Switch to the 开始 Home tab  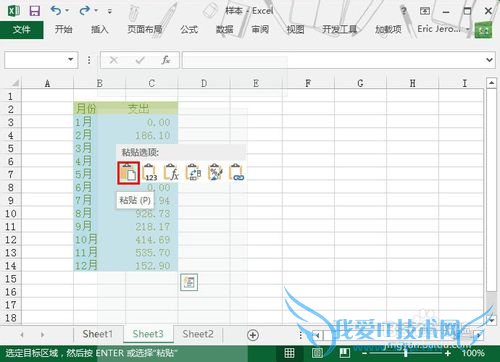[63, 30]
